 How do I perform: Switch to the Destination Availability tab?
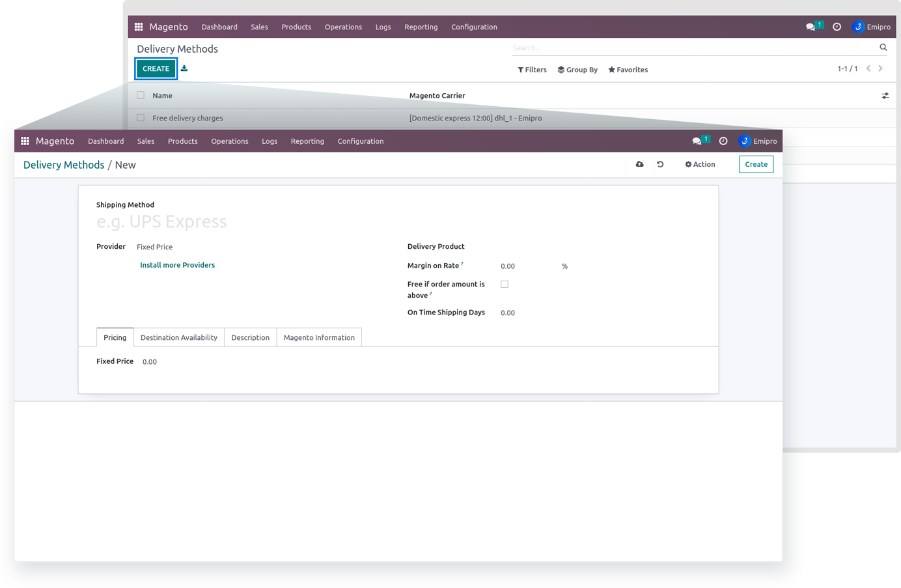click(179, 337)
